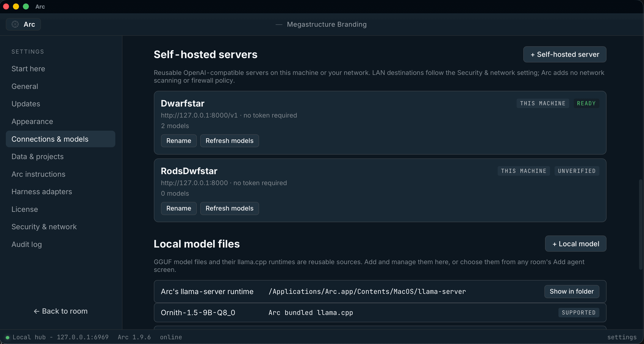Click Local hub 127.0.0.1:6969 status
Image resolution: width=644 pixels, height=344 pixels.
point(61,337)
